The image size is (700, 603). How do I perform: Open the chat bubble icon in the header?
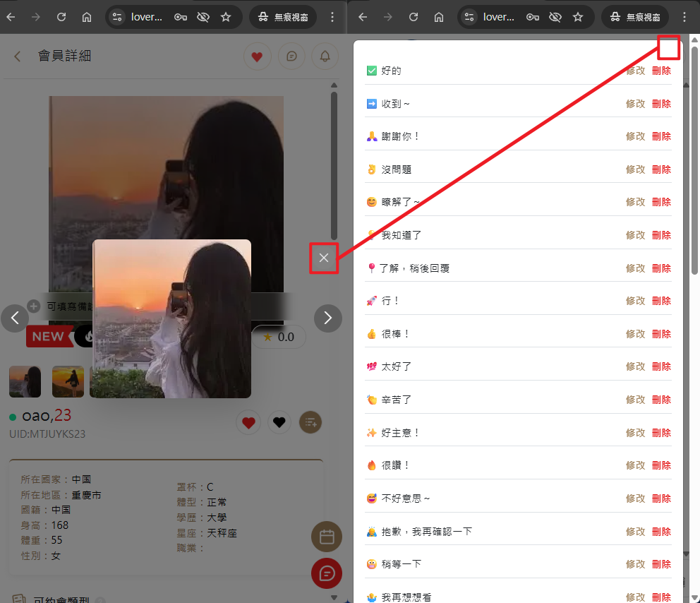pyautogui.click(x=291, y=56)
